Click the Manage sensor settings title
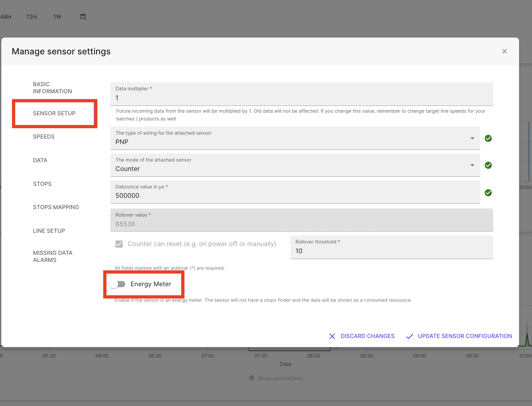Image resolution: width=532 pixels, height=406 pixels. click(x=61, y=51)
